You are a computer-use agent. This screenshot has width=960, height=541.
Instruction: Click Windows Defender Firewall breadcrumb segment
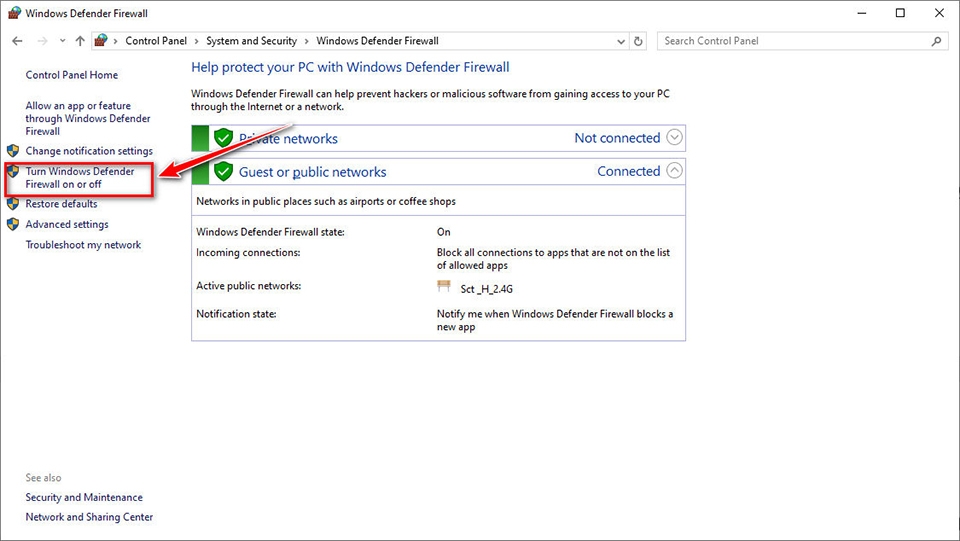377,41
